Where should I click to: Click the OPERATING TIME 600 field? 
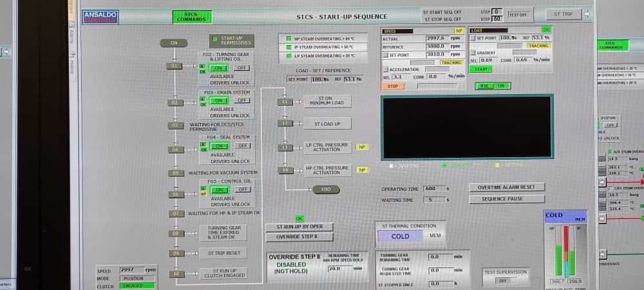pos(433,189)
